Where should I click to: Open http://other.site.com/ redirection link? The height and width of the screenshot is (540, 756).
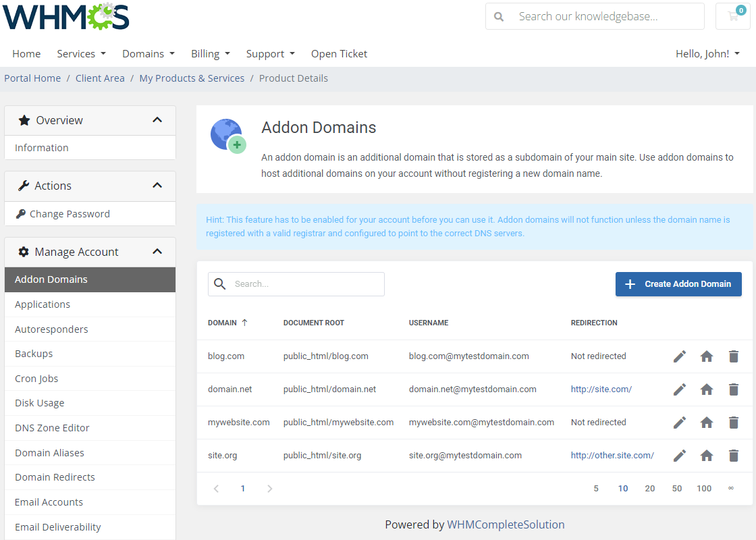click(x=612, y=456)
